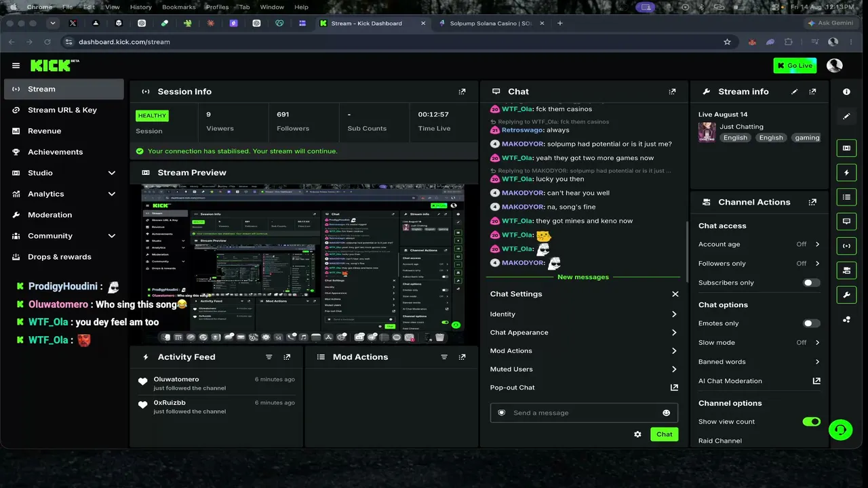Click Pop-out Chat
868x488 pixels.
click(584, 388)
